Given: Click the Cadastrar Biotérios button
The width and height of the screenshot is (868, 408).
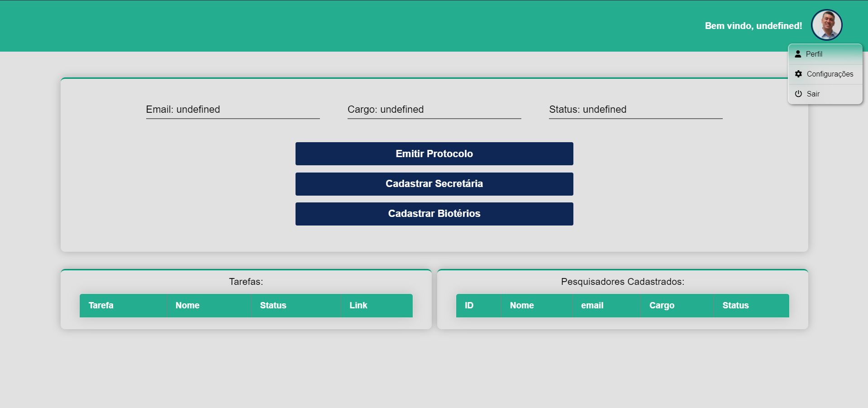Looking at the screenshot, I should coord(434,214).
